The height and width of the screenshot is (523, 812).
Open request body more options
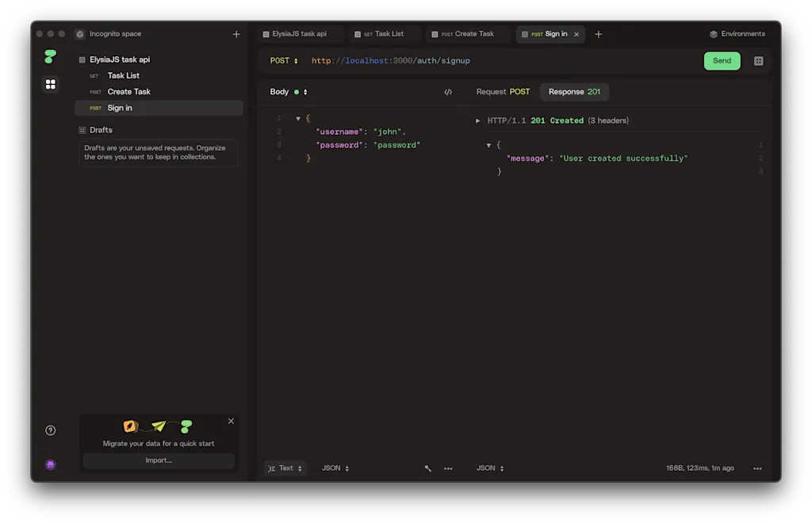pos(448,468)
